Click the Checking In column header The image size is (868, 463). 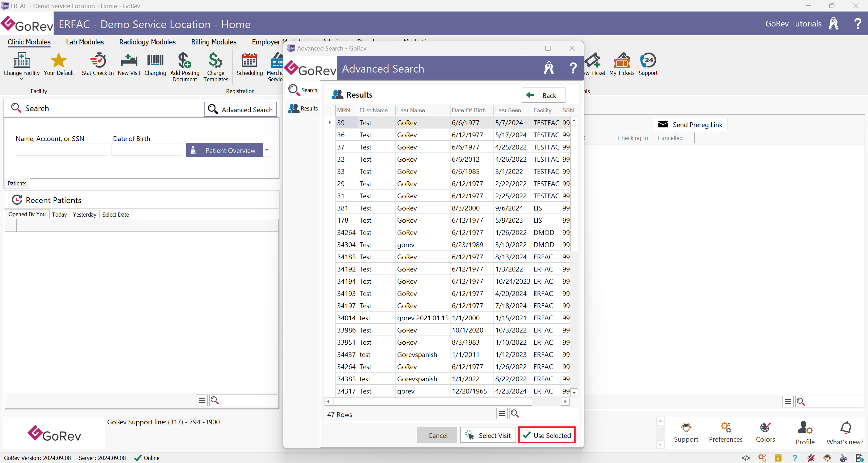tap(636, 138)
